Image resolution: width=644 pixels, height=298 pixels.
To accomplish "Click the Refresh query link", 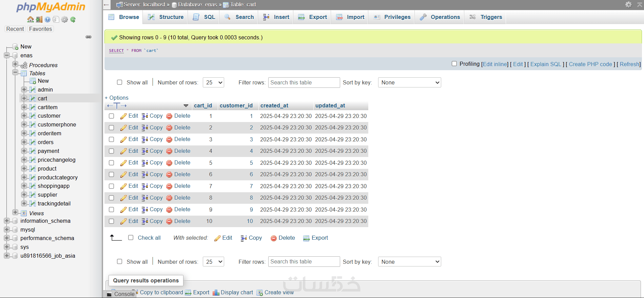I will [x=630, y=64].
